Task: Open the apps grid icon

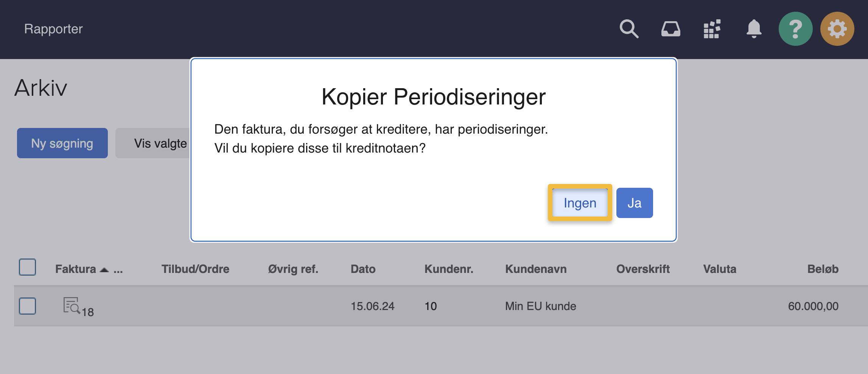Action: click(712, 29)
